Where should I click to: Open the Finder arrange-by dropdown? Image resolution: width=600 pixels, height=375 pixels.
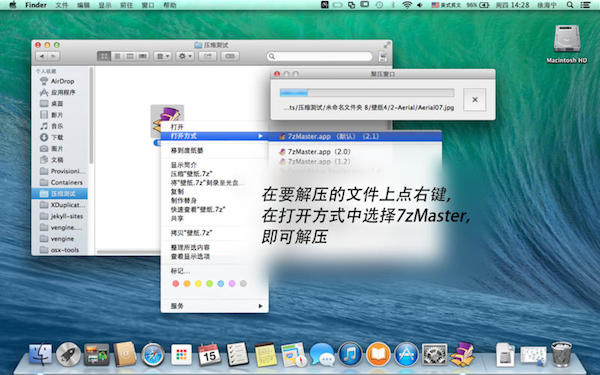tap(163, 56)
